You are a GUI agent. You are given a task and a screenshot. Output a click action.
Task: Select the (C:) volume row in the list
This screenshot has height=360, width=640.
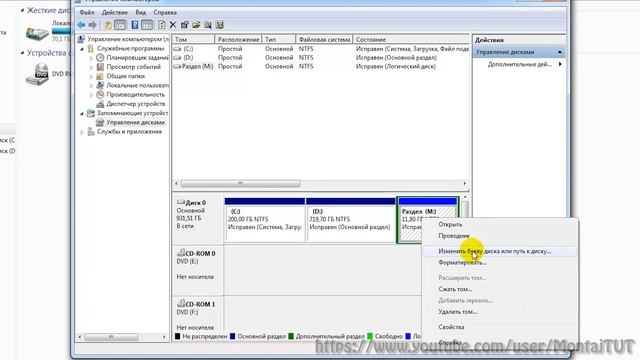click(x=321, y=49)
